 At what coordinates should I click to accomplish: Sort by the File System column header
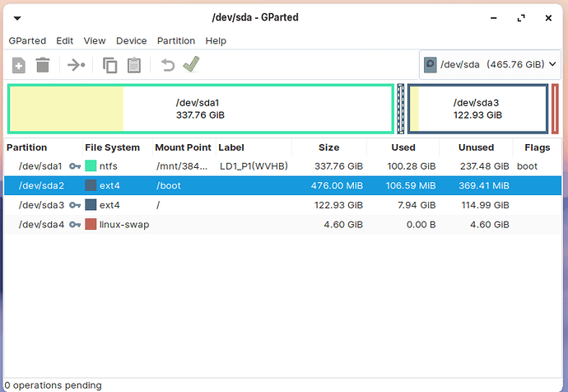[118, 147]
